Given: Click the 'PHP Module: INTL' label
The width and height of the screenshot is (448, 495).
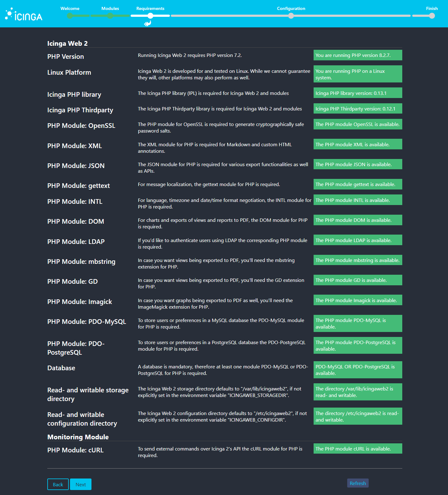Looking at the screenshot, I should [75, 202].
